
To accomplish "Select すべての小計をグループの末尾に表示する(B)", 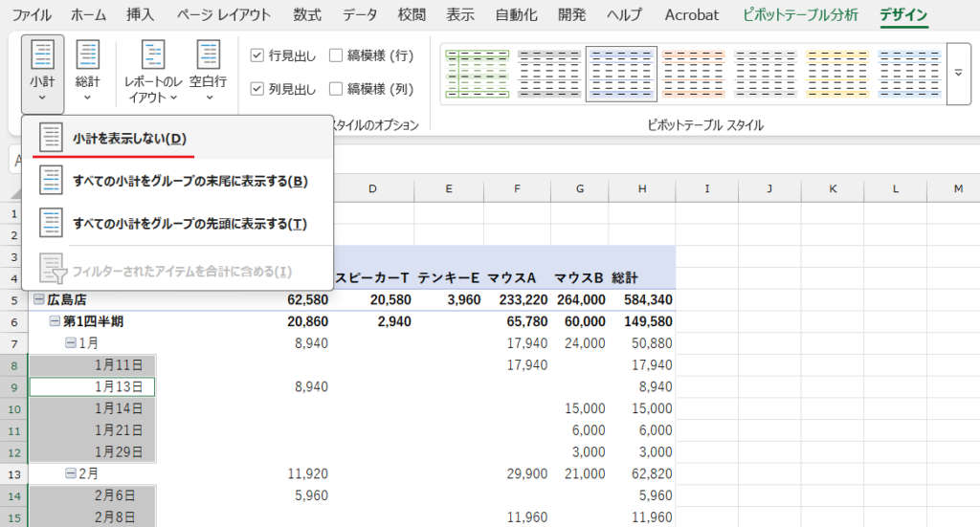I will (x=177, y=181).
